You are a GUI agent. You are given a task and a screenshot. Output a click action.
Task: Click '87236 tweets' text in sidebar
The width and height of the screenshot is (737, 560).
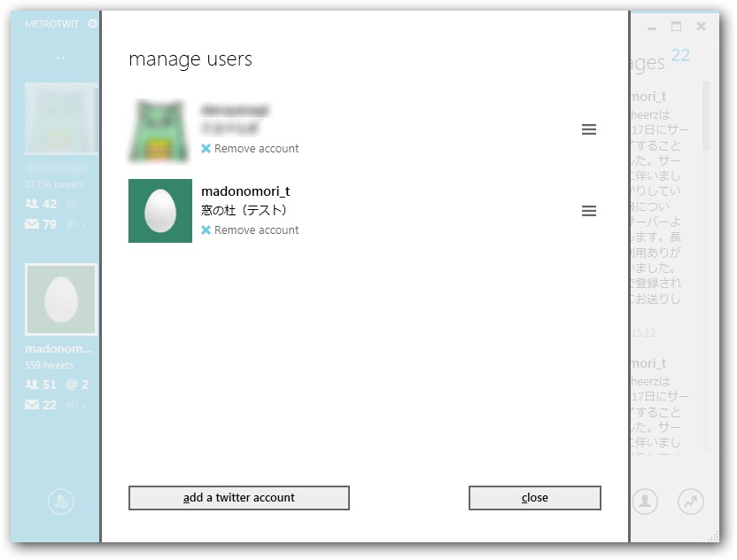pyautogui.click(x=55, y=184)
